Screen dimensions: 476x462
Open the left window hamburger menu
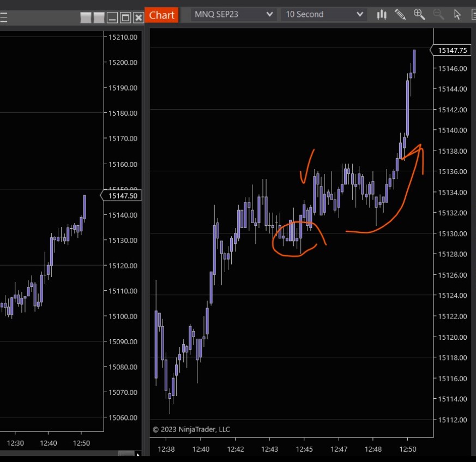[x=4, y=17]
